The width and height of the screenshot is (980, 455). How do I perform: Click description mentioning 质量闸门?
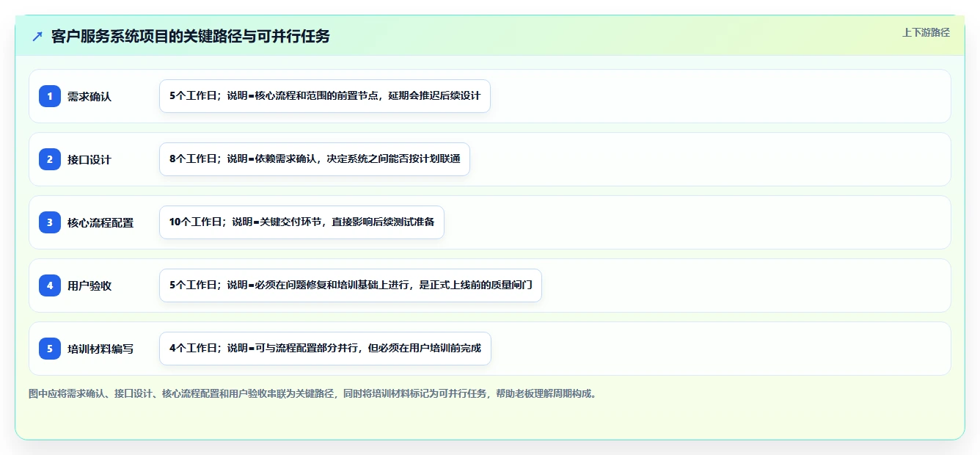click(351, 285)
